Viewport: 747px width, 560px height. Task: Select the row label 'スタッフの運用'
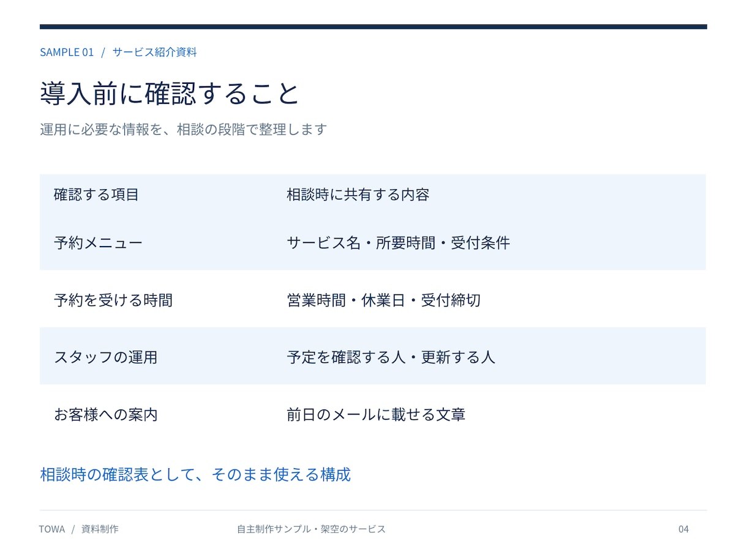tap(106, 357)
